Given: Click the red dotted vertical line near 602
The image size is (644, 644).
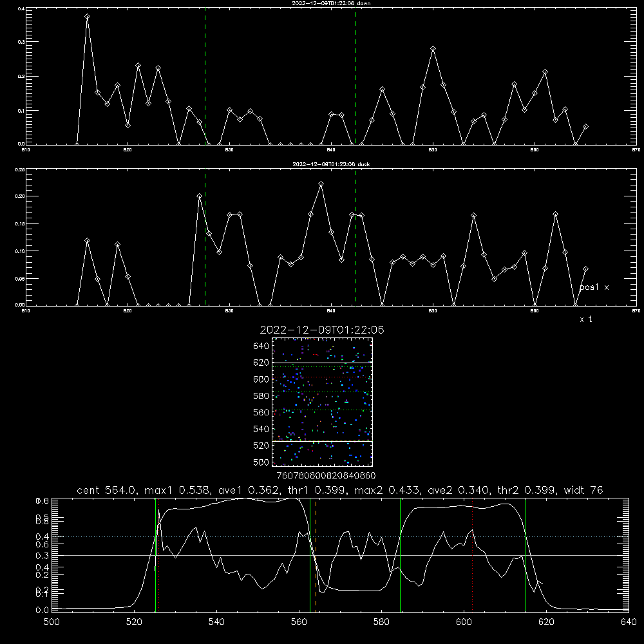Looking at the screenshot, I should 473,554.
